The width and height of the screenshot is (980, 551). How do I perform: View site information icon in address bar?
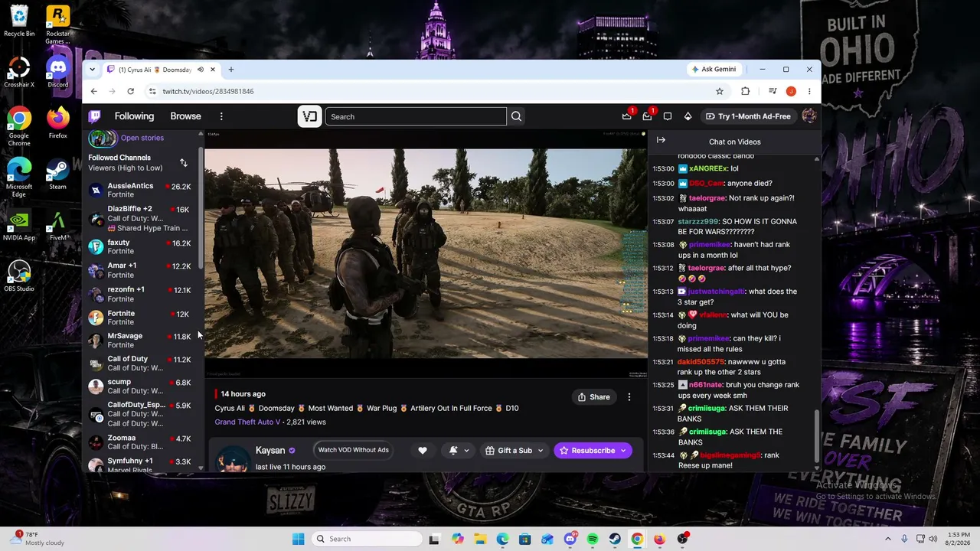(152, 91)
